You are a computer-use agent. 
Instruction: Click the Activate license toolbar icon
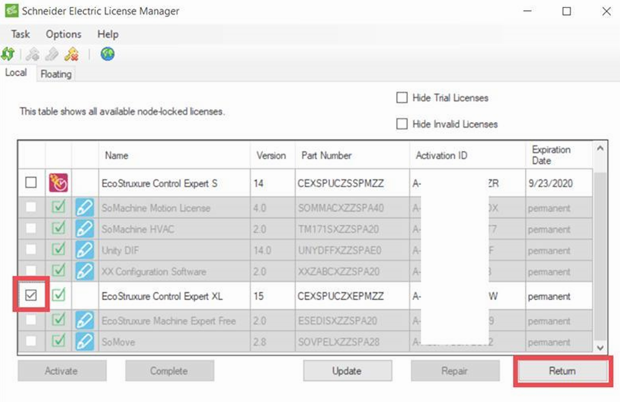click(x=33, y=54)
